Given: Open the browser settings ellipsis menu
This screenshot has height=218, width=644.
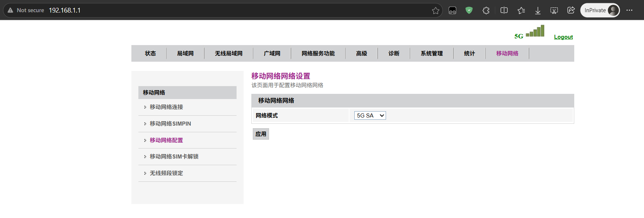Looking at the screenshot, I should coord(629,10).
